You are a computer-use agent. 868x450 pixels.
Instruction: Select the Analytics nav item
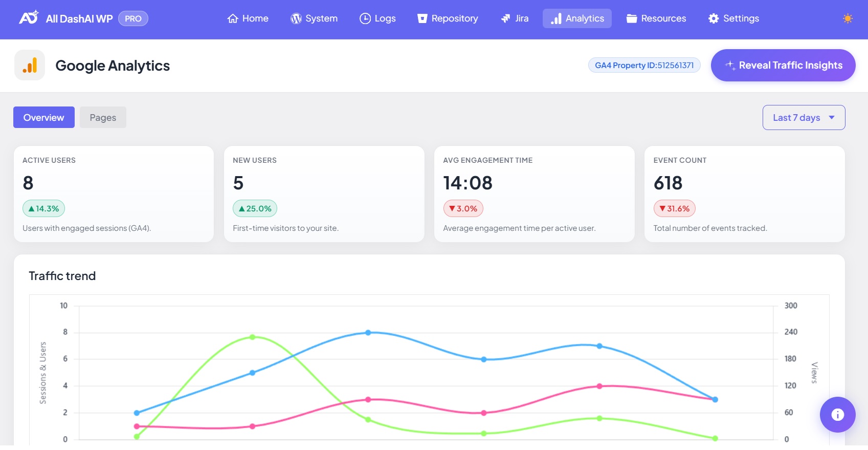pos(577,18)
